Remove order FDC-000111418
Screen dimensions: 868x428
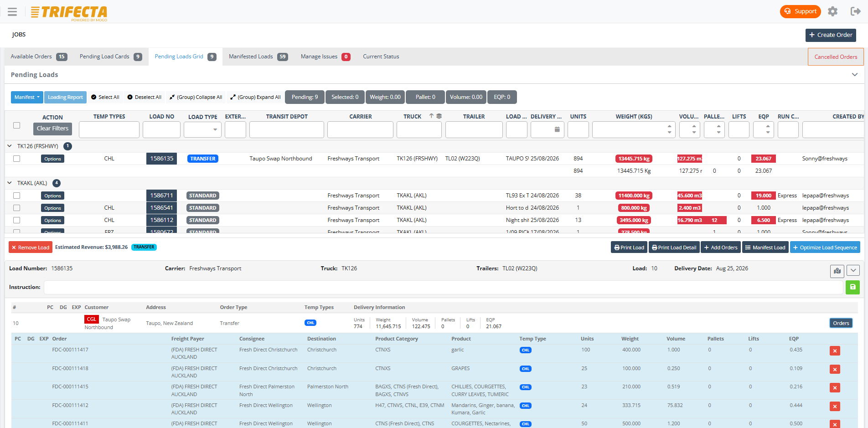click(835, 369)
